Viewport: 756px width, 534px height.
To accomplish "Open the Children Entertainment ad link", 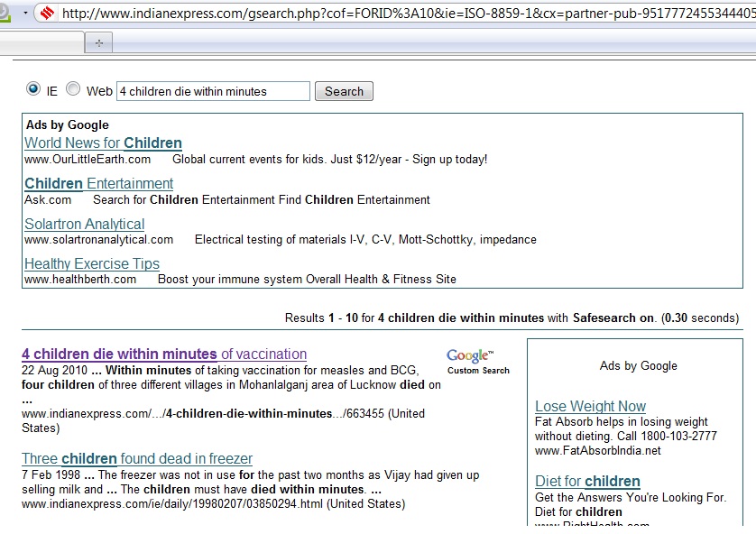I will click(99, 183).
